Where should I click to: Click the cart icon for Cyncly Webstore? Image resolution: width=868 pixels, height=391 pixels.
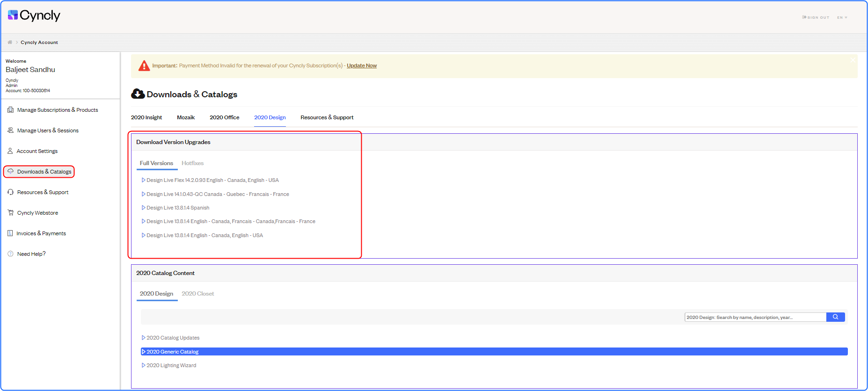[10, 213]
